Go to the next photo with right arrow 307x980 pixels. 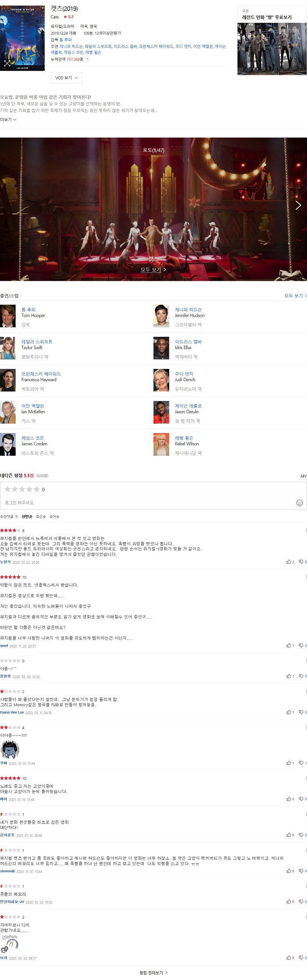[x=298, y=205]
